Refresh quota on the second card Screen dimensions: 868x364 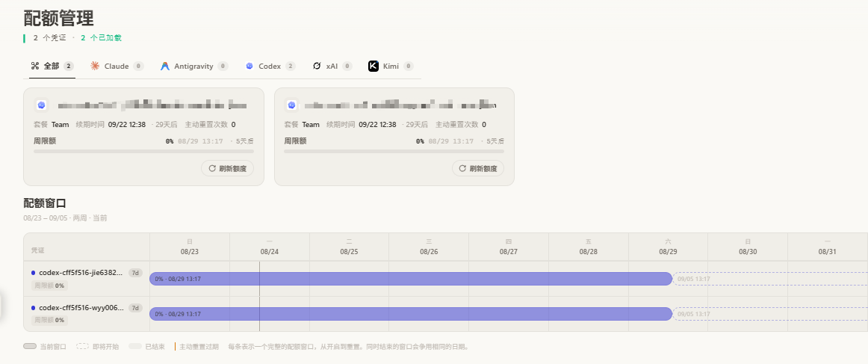click(478, 168)
